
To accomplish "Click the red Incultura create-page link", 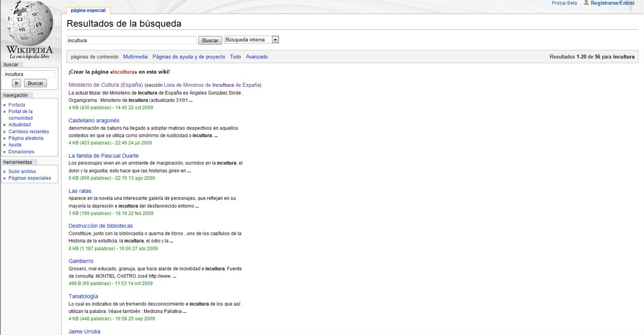I will tap(124, 72).
